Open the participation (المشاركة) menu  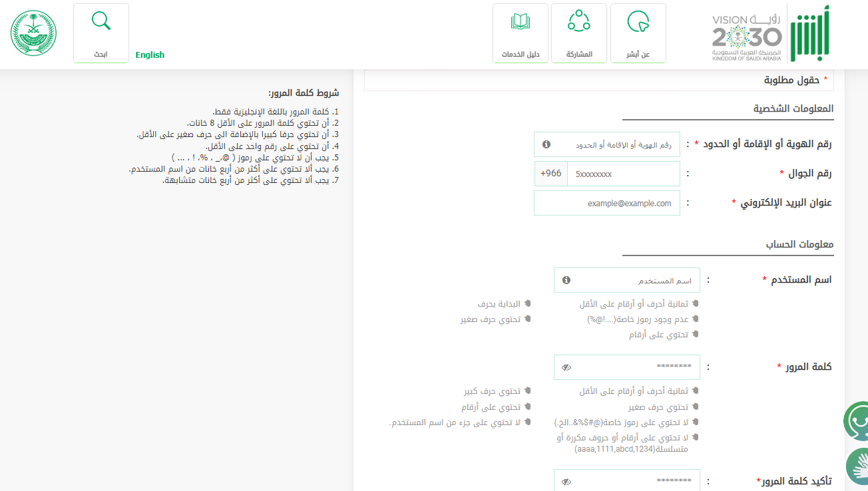[x=578, y=33]
